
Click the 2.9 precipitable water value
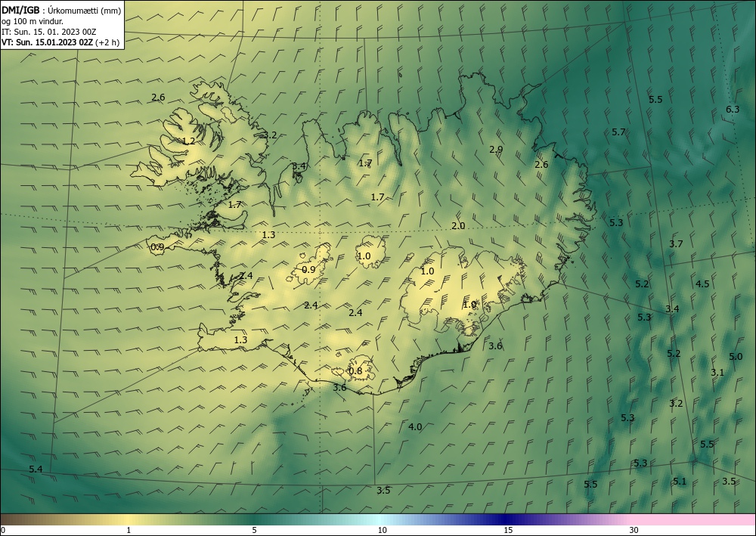(496, 150)
